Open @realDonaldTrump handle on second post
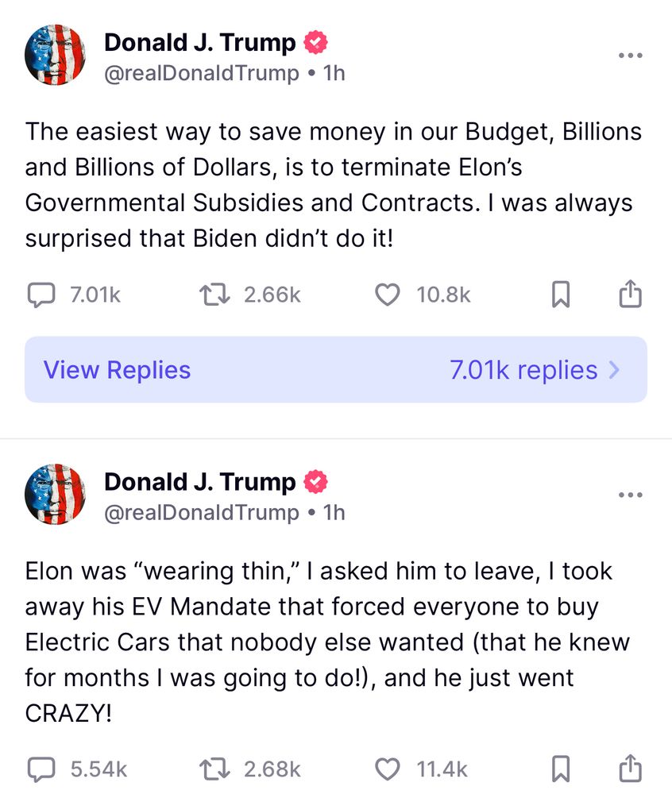This screenshot has width=672, height=794. click(202, 513)
